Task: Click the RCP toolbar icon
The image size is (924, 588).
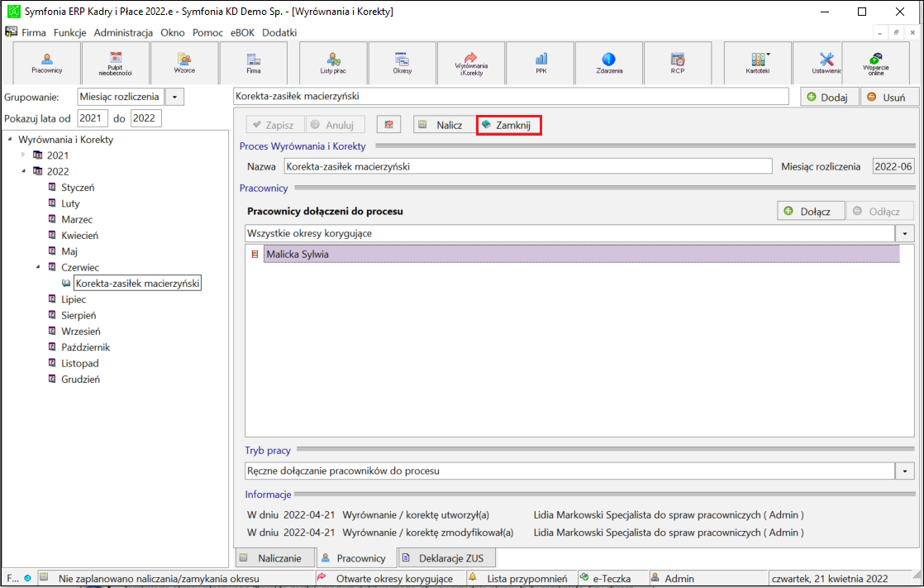Action: point(678,63)
